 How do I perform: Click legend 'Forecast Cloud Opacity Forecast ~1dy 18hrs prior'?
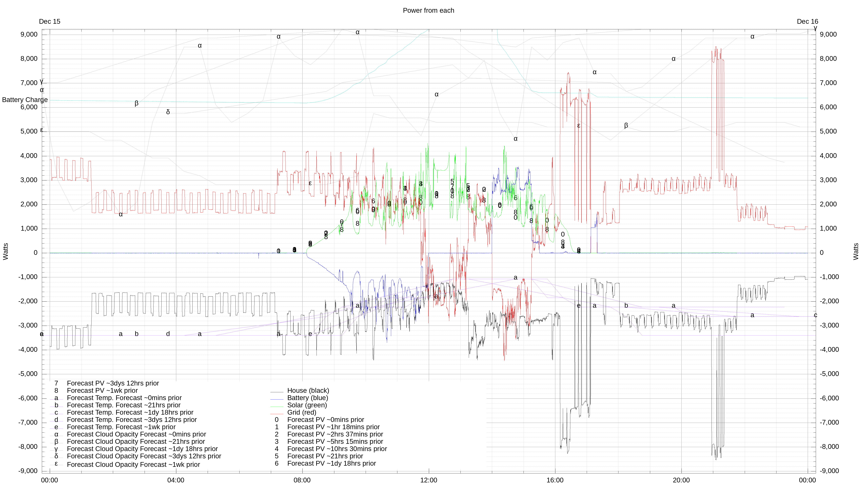pyautogui.click(x=142, y=449)
